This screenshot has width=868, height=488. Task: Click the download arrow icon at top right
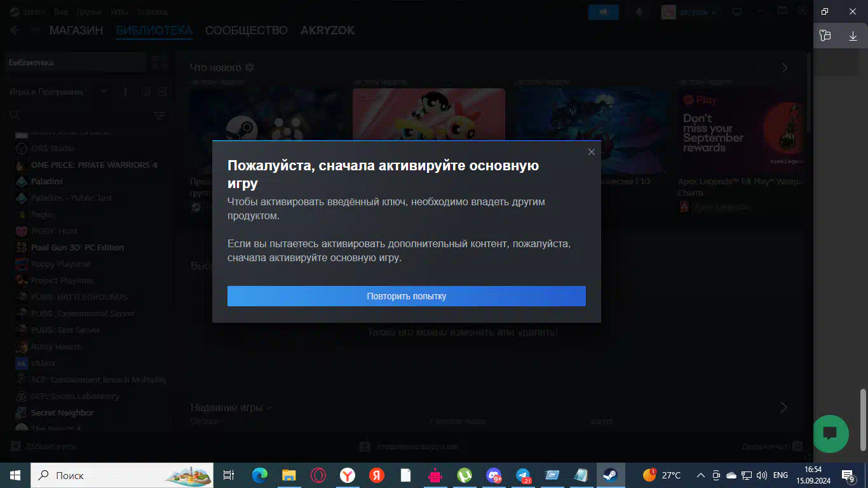[853, 36]
